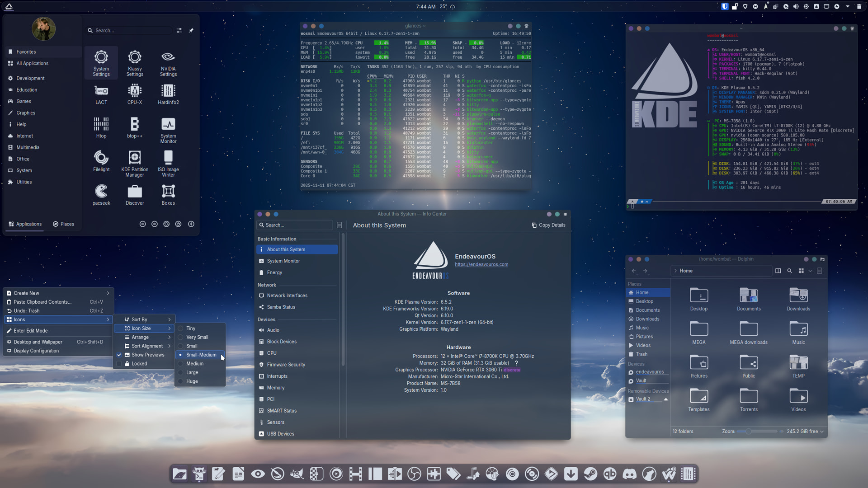868x488 pixels.
Task: Toggle the Show Previews checkbox
Action: [x=119, y=355]
